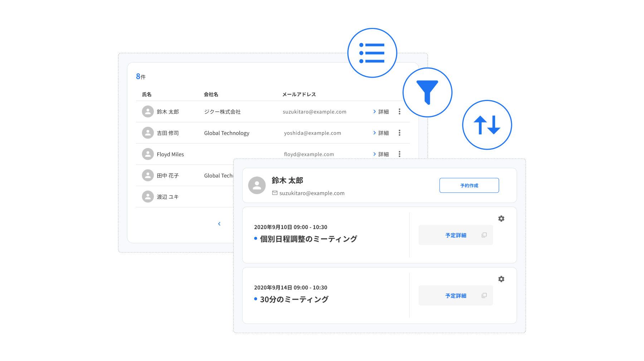The height and width of the screenshot is (361, 644).
Task: Open the three-dot menu for 鈴木 太郎
Action: [x=399, y=112]
